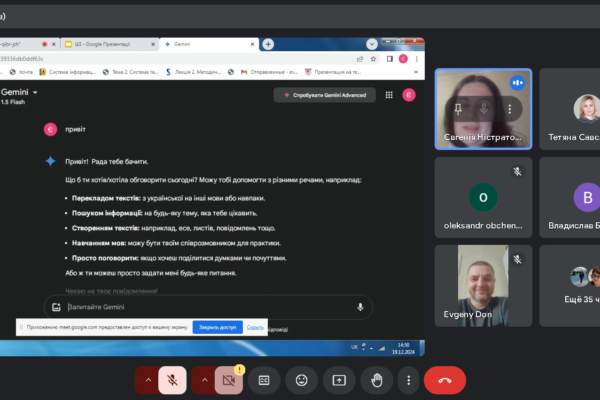
Task: Click network signal icon in system tray
Action: point(382,348)
